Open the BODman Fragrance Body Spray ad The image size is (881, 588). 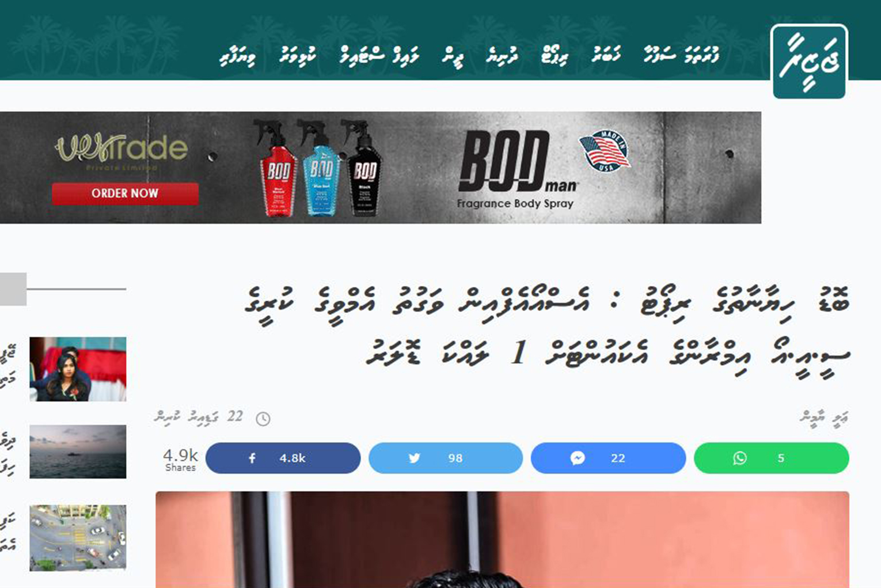(518, 169)
